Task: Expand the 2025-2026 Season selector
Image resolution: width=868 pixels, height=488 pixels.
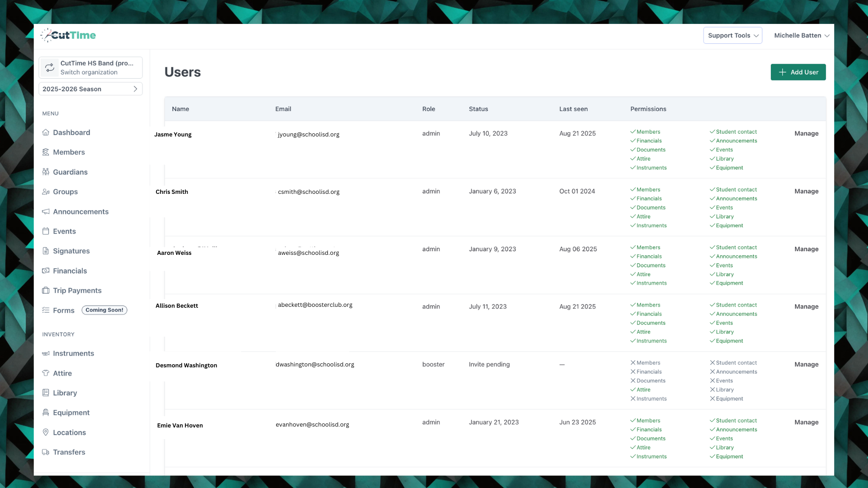Action: pyautogui.click(x=90, y=89)
